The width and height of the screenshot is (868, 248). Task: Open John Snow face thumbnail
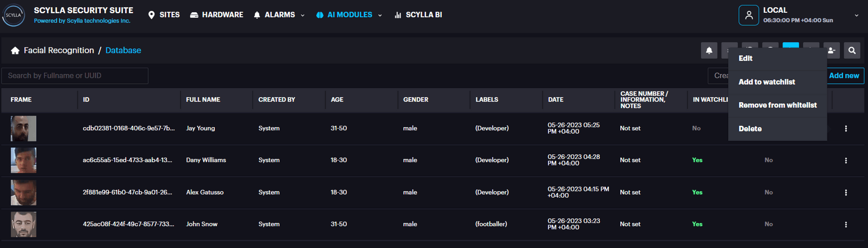[24, 224]
